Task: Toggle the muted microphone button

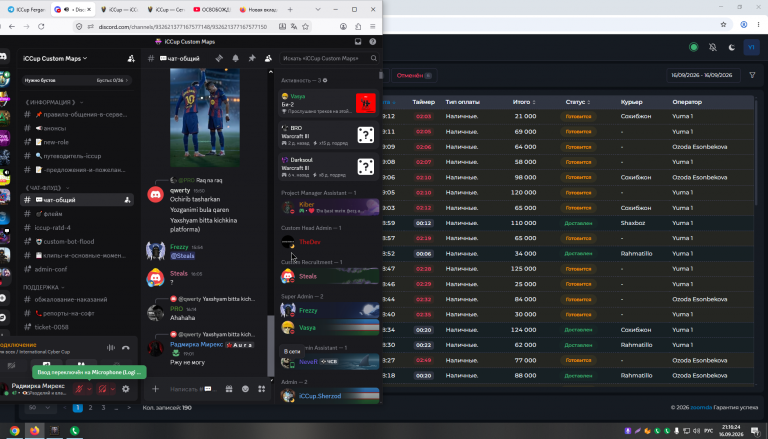Action: point(78,389)
